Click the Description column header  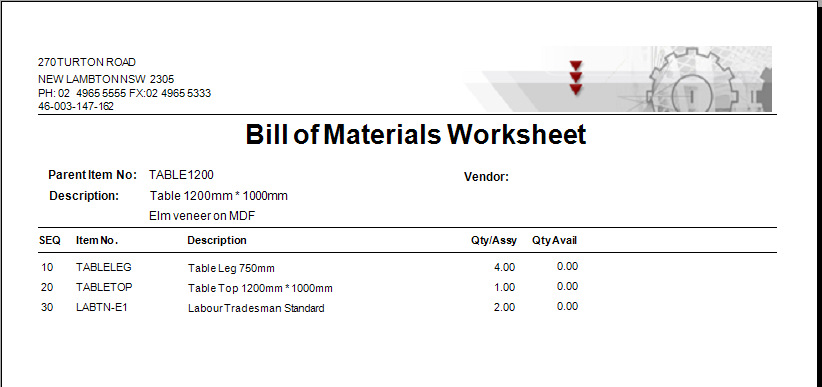point(217,241)
